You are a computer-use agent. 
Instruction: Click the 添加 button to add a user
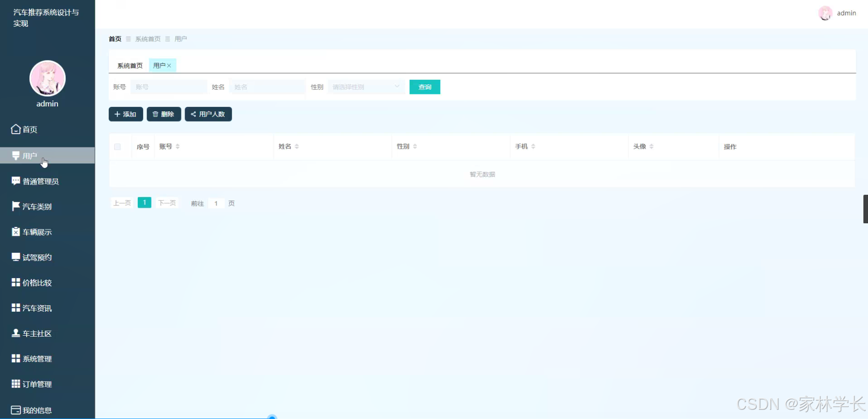(x=125, y=114)
